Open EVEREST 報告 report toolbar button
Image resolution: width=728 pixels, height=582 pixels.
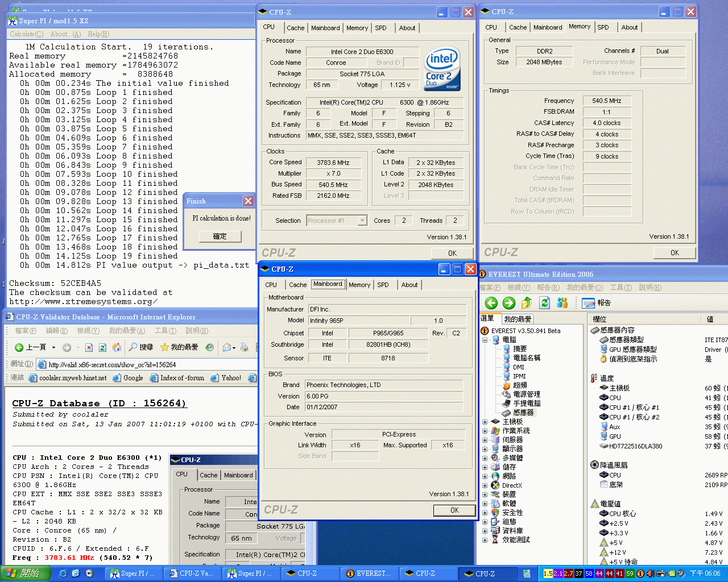pyautogui.click(x=597, y=303)
